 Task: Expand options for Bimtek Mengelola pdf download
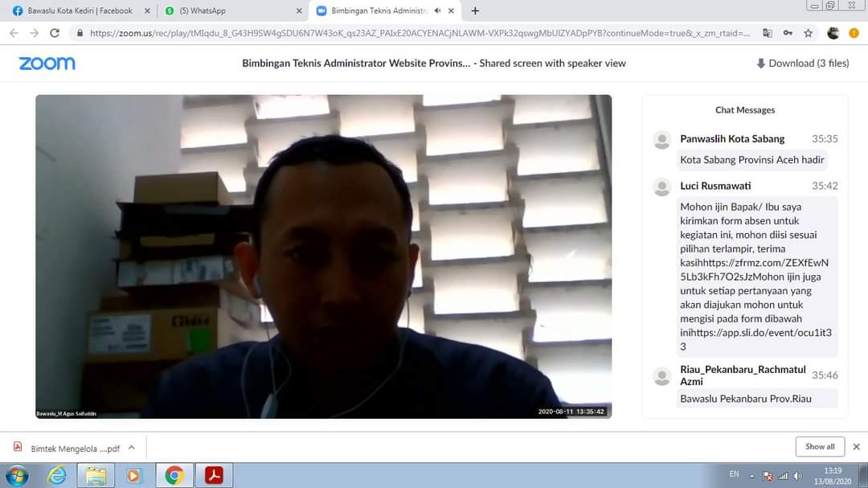click(x=132, y=448)
